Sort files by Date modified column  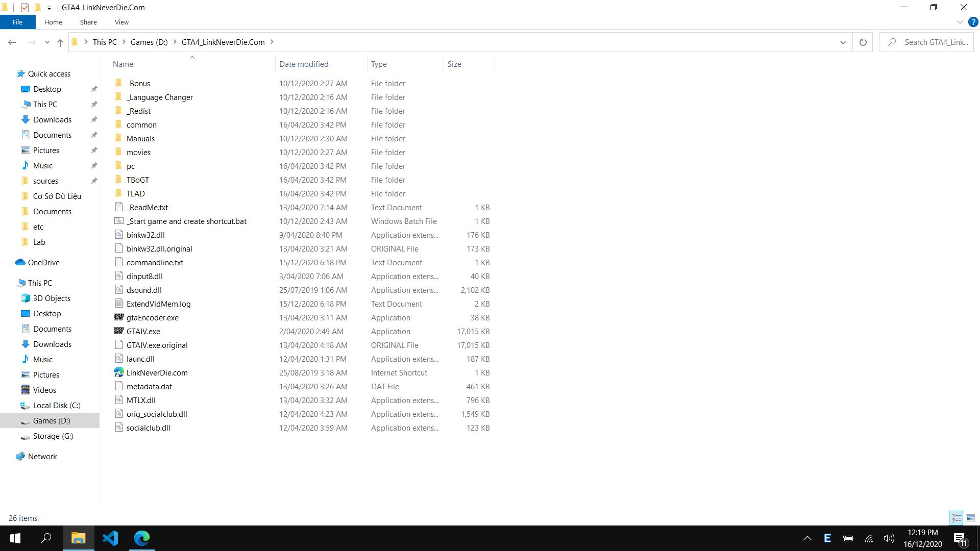coord(304,64)
